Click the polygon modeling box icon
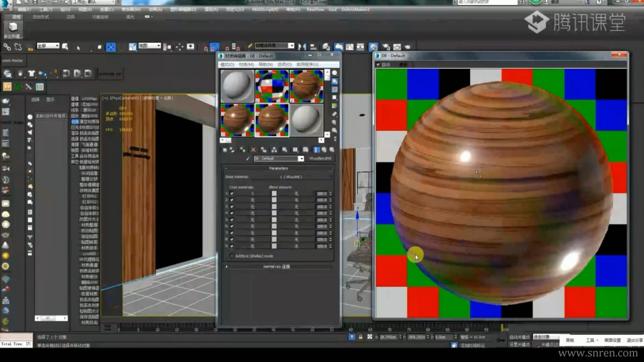 (13, 28)
